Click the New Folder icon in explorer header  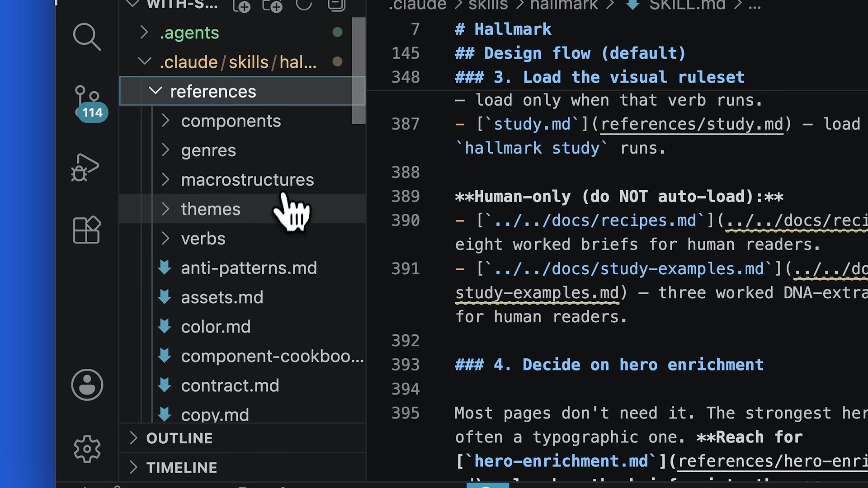tap(273, 5)
